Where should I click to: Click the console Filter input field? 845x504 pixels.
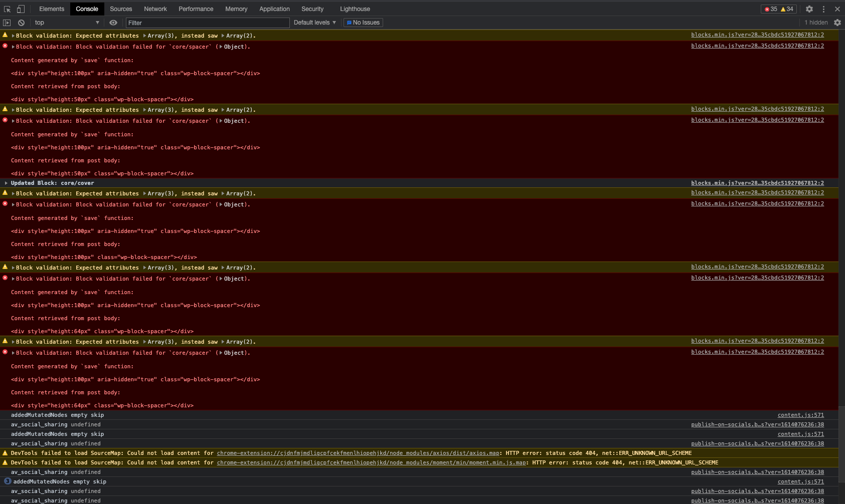point(208,23)
